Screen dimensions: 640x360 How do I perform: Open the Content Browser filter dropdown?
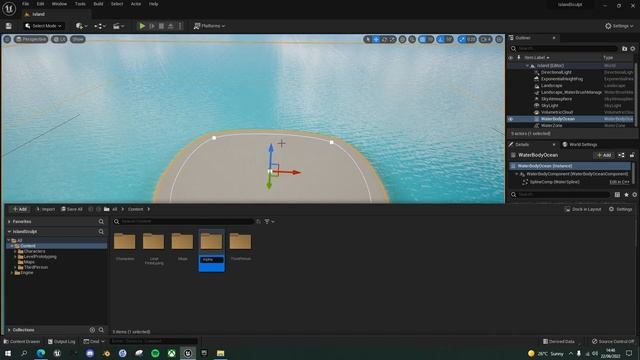click(x=269, y=222)
